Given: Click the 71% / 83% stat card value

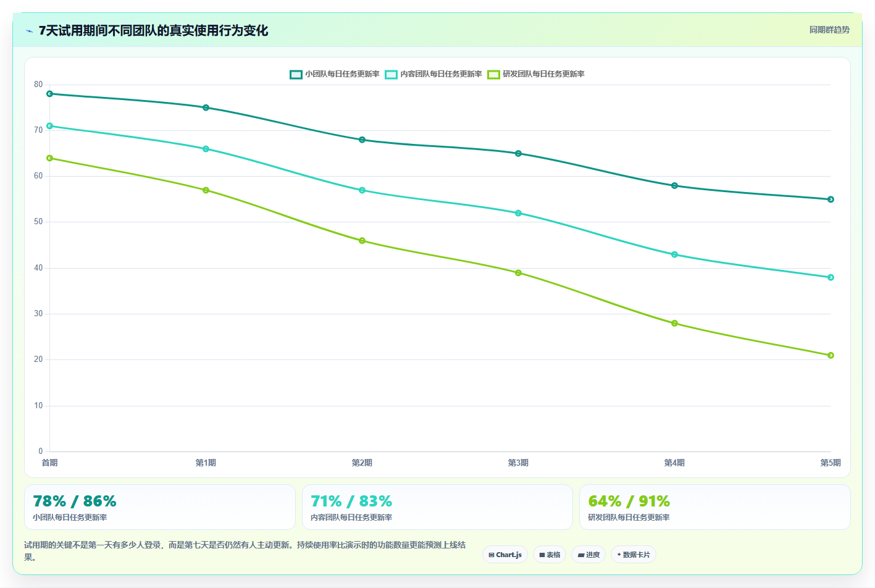Looking at the screenshot, I should click(x=351, y=501).
